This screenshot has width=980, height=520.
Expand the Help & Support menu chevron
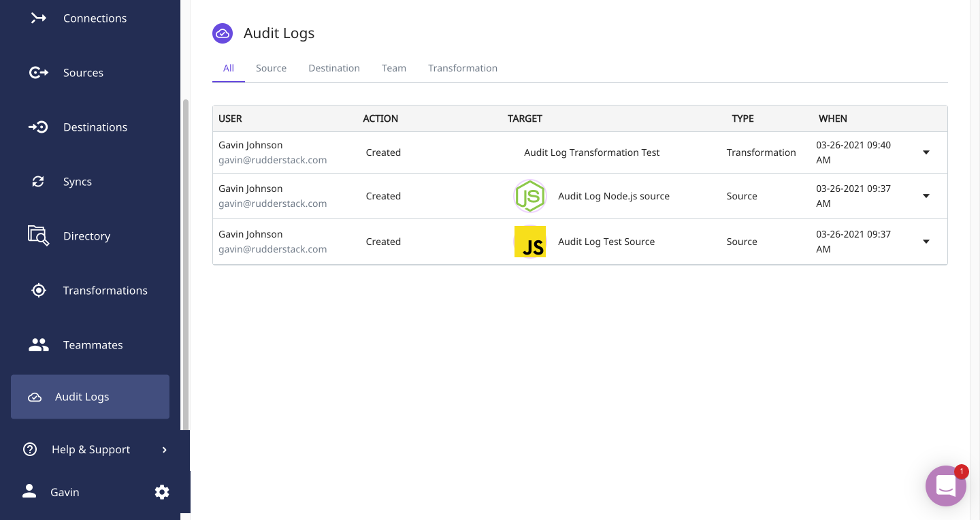click(163, 449)
